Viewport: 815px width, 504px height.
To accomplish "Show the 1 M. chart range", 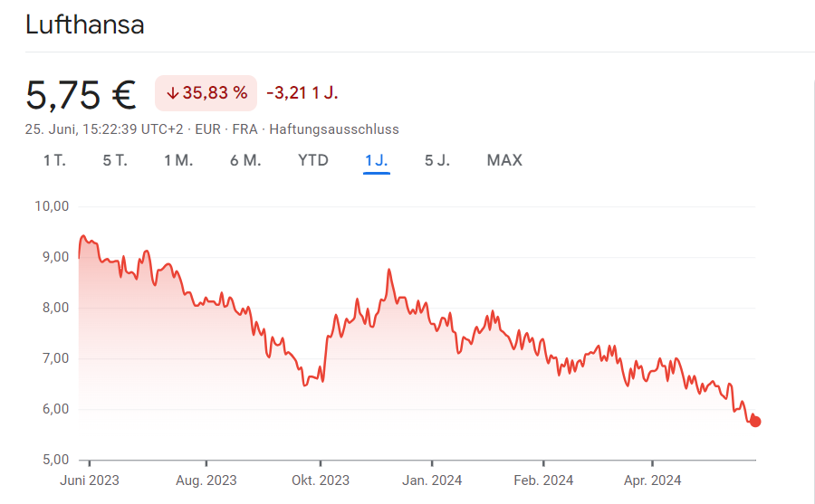I will [178, 160].
